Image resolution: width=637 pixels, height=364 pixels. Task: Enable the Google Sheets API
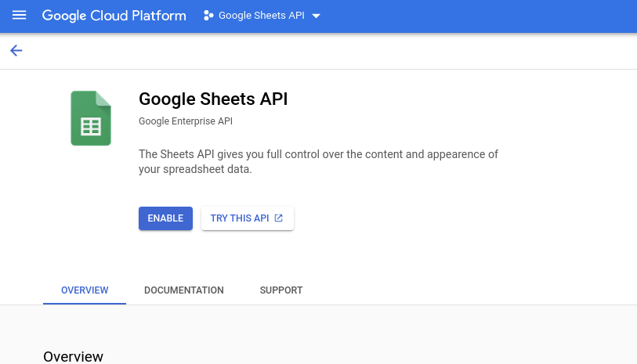165,218
